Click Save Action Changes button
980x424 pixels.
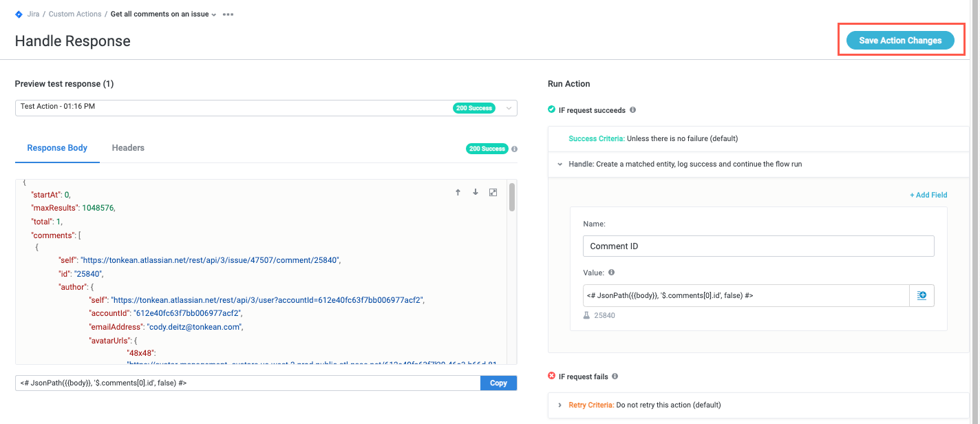(899, 41)
